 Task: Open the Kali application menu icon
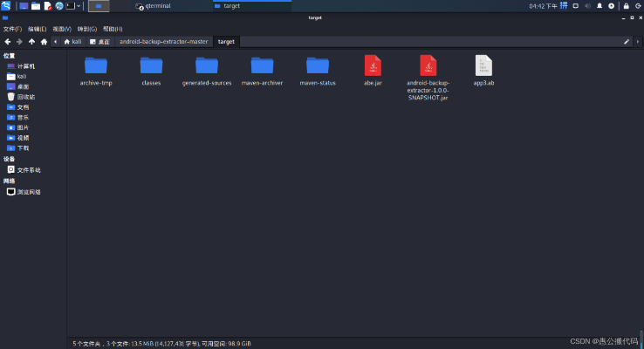point(6,6)
